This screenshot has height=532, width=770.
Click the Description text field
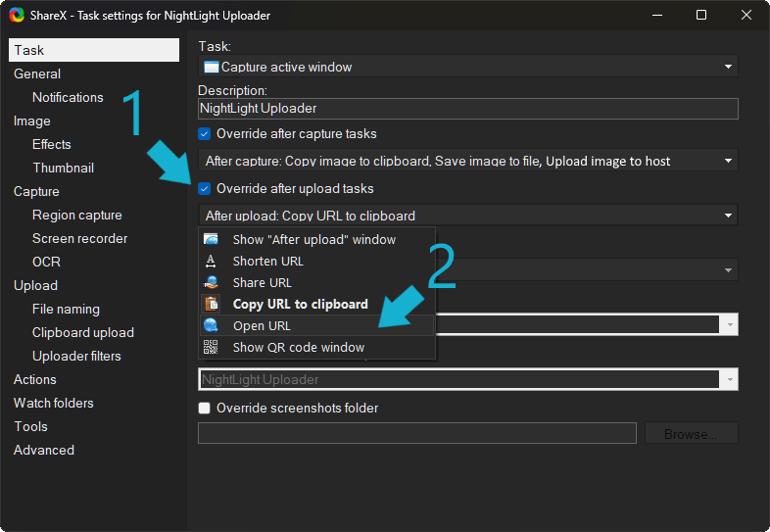click(467, 109)
